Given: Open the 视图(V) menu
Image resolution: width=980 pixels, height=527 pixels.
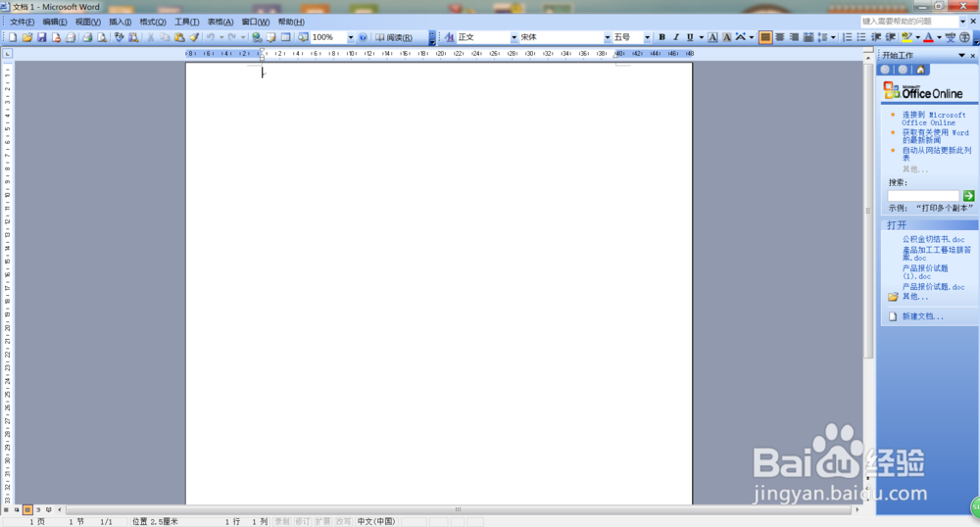Looking at the screenshot, I should click(88, 22).
